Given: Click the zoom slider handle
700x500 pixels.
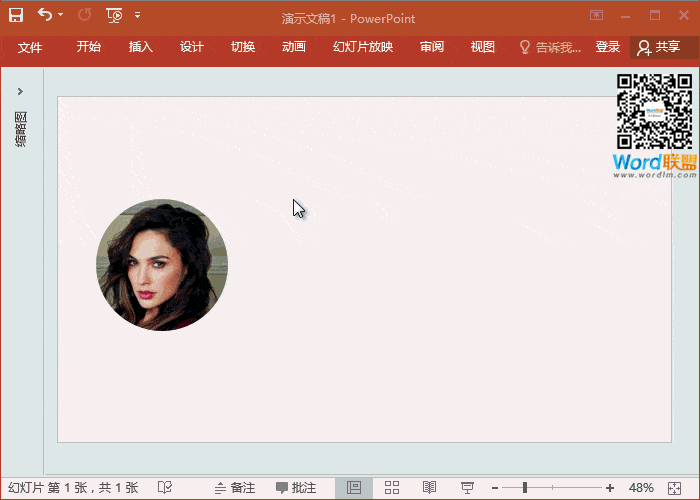Looking at the screenshot, I should 525,488.
